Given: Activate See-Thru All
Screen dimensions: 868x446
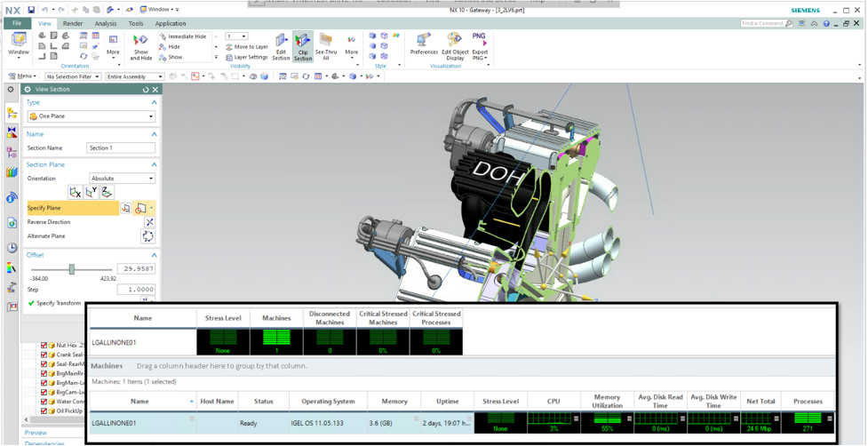Looking at the screenshot, I should pyautogui.click(x=326, y=47).
